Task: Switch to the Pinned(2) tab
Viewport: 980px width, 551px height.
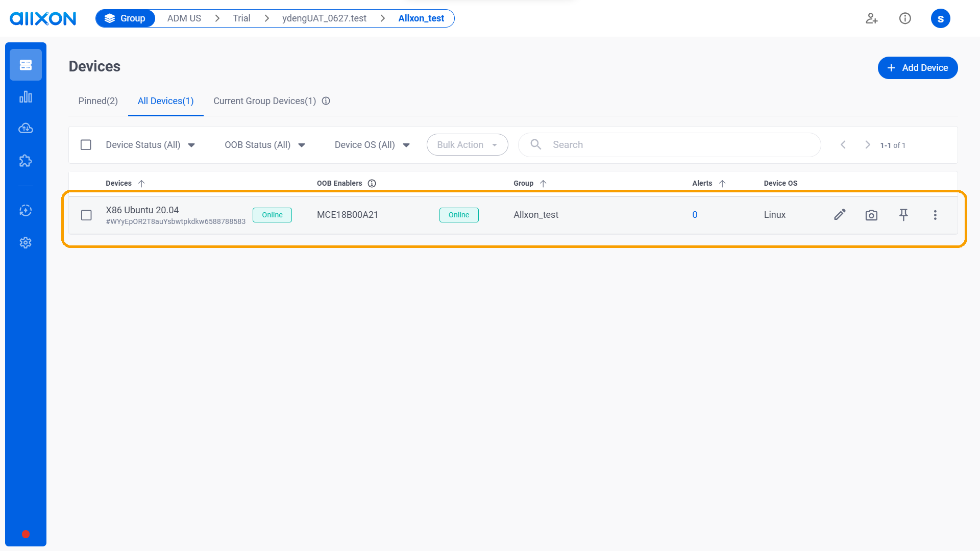Action: pyautogui.click(x=98, y=101)
